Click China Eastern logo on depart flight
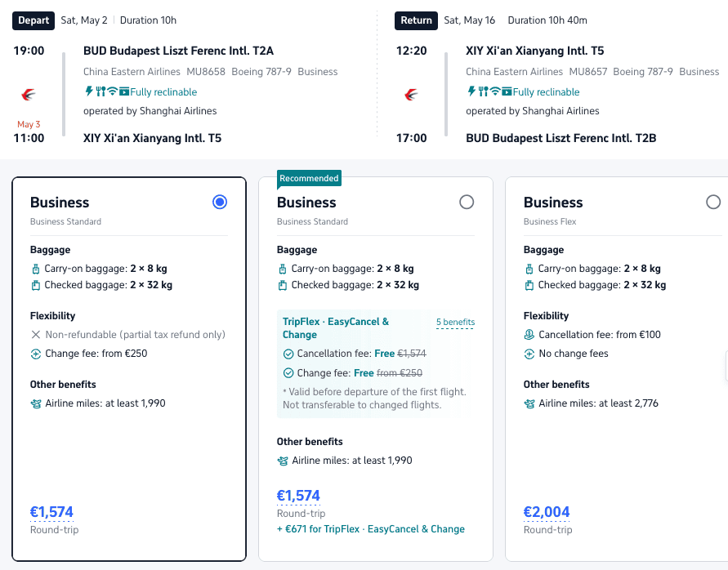The image size is (728, 570). 29,96
